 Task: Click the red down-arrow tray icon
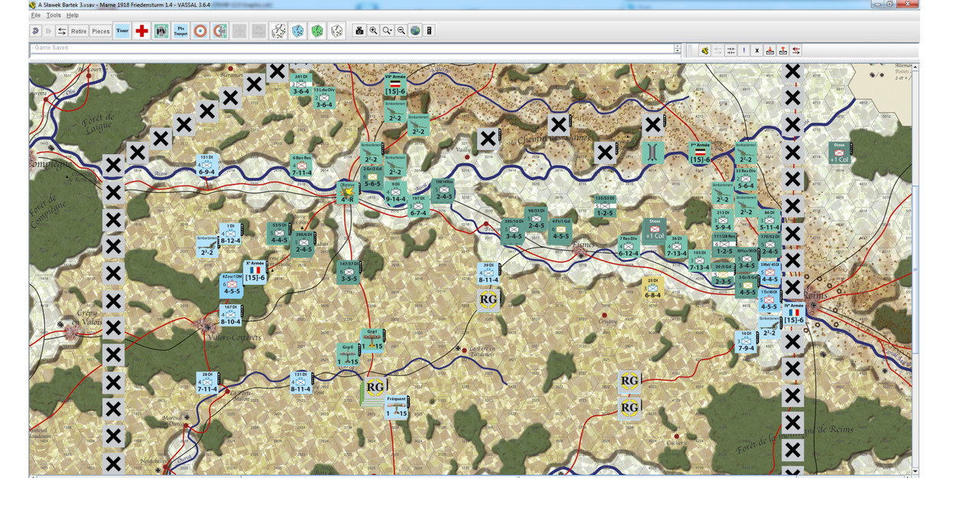770,51
